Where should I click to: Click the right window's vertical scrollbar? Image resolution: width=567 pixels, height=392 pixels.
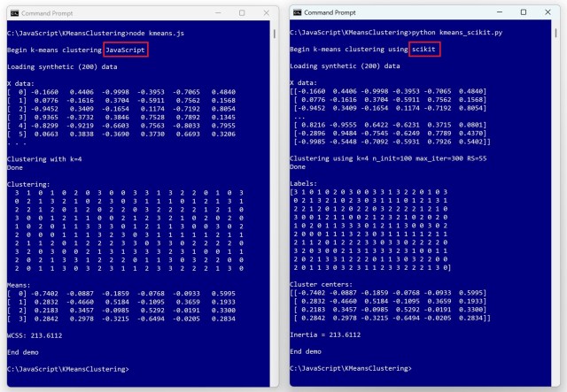point(561,35)
